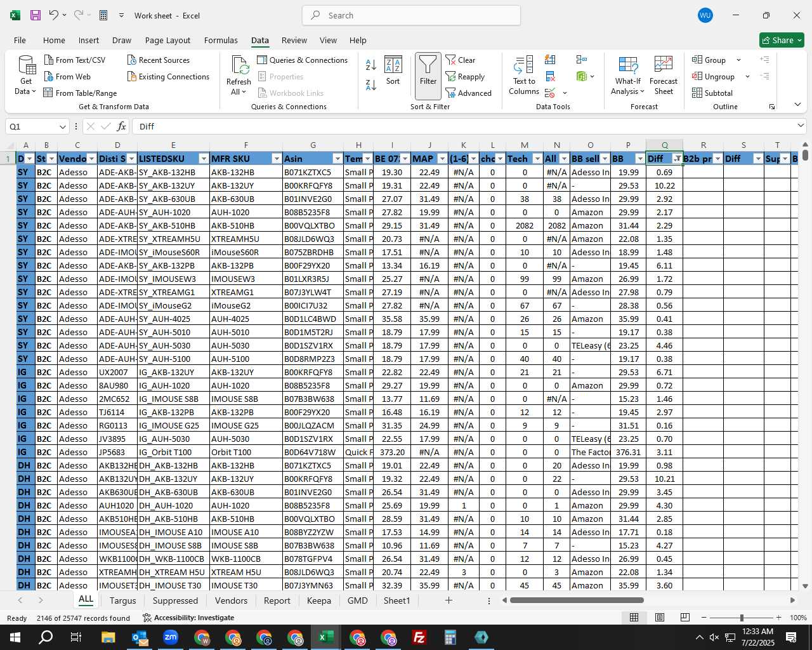The width and height of the screenshot is (812, 650).
Task: Click Accessibility: Investigate in status bar
Action: tap(188, 618)
